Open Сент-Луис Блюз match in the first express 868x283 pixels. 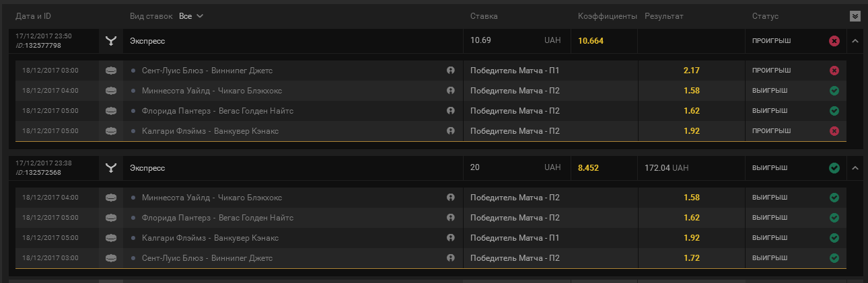pyautogui.click(x=207, y=71)
